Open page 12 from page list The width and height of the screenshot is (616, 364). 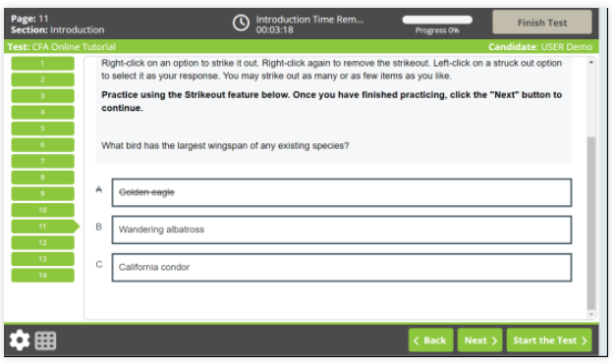42,242
